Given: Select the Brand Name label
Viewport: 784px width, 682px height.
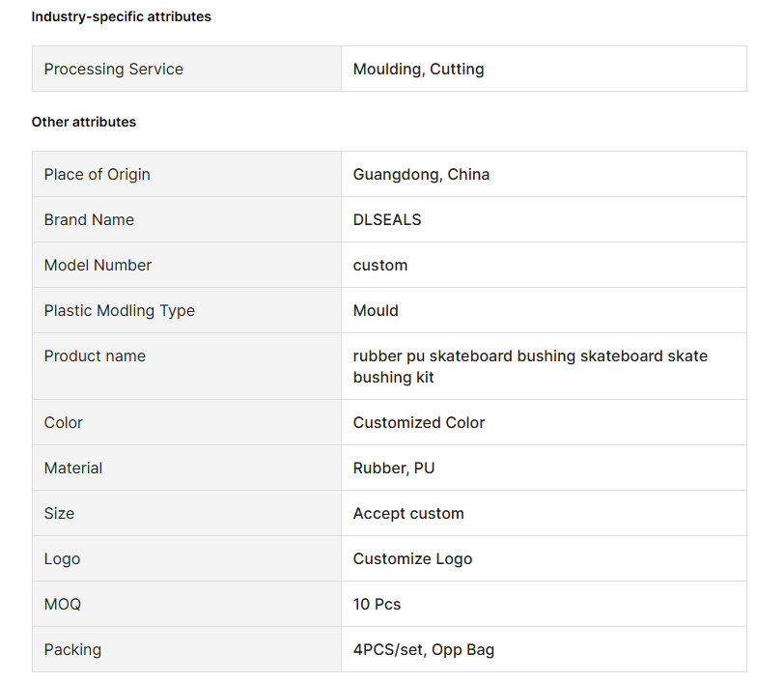Looking at the screenshot, I should (x=89, y=219).
